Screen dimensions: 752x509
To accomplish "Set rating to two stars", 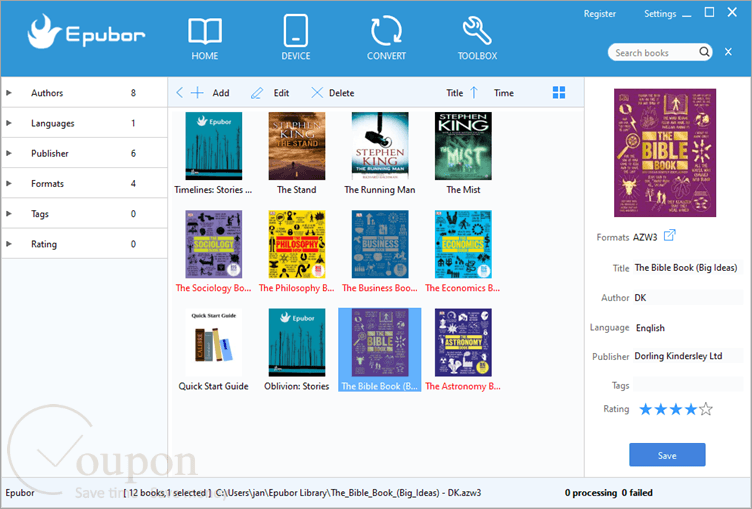I will click(660, 409).
